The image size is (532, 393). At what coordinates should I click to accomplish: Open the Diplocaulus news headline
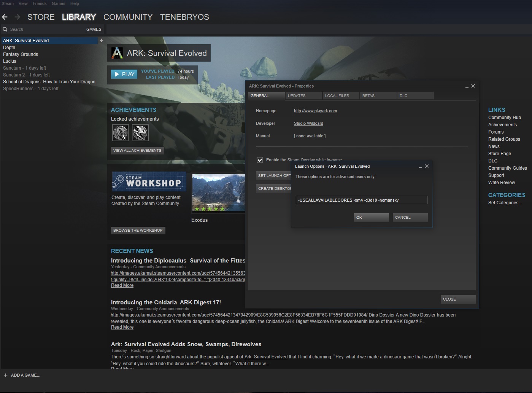[178, 261]
